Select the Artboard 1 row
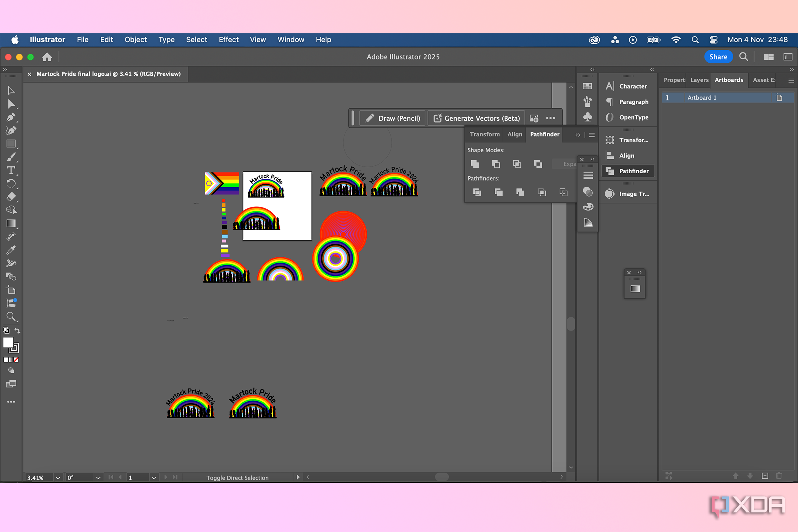 tap(727, 98)
